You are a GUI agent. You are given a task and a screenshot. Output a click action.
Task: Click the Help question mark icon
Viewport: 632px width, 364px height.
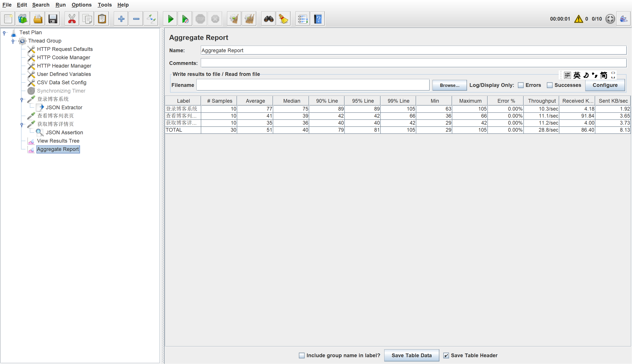coord(318,19)
